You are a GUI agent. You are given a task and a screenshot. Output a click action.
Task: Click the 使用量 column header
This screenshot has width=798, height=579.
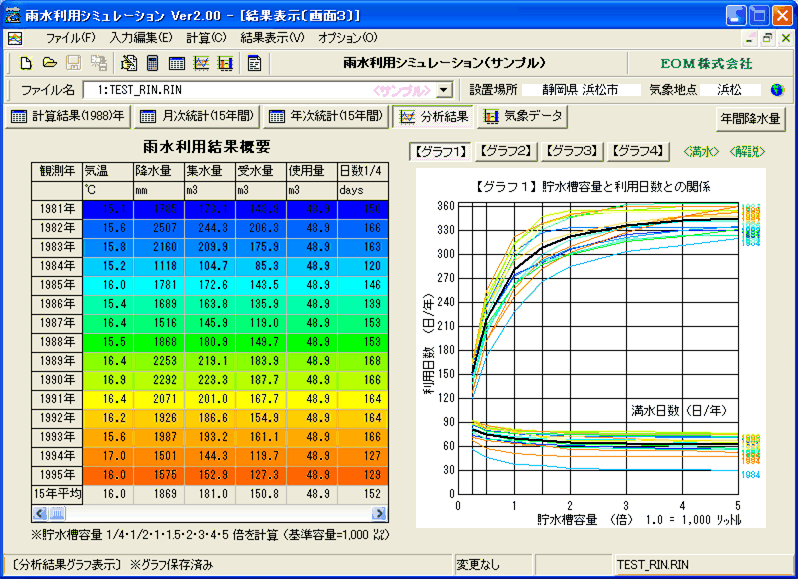pyautogui.click(x=311, y=171)
